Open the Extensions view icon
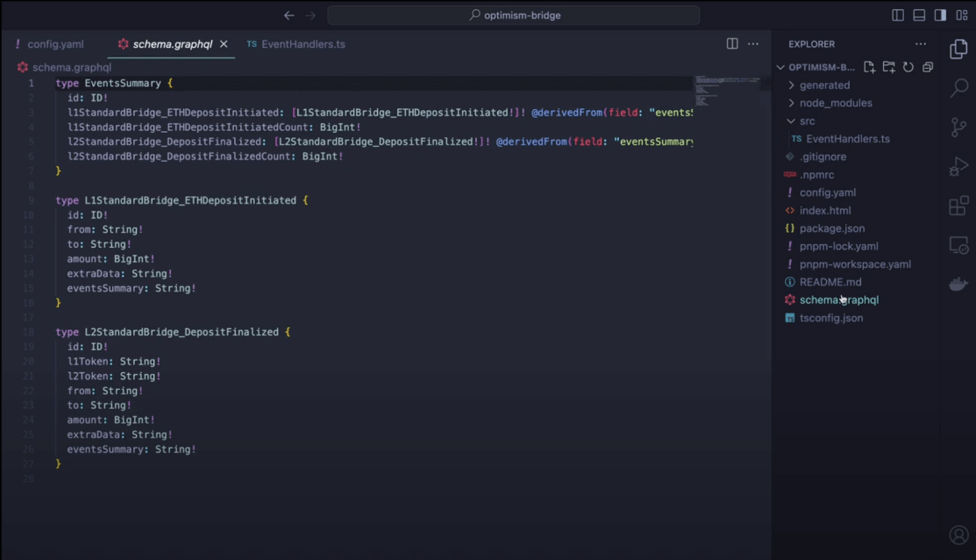Image resolution: width=976 pixels, height=560 pixels. click(958, 205)
